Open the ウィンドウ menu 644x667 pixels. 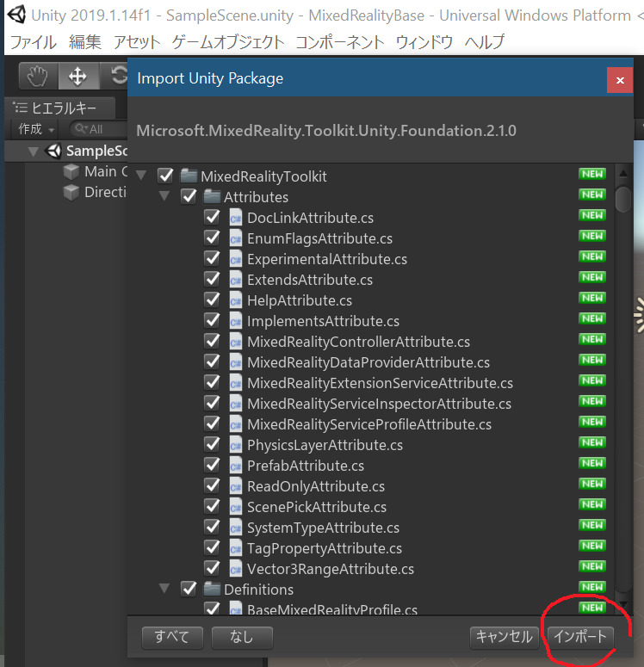424,42
